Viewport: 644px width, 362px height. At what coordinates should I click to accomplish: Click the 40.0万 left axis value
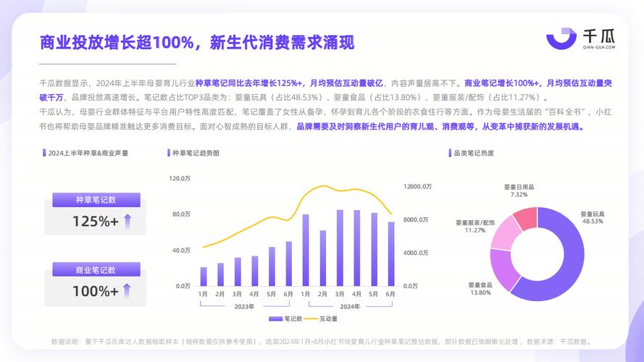(181, 251)
